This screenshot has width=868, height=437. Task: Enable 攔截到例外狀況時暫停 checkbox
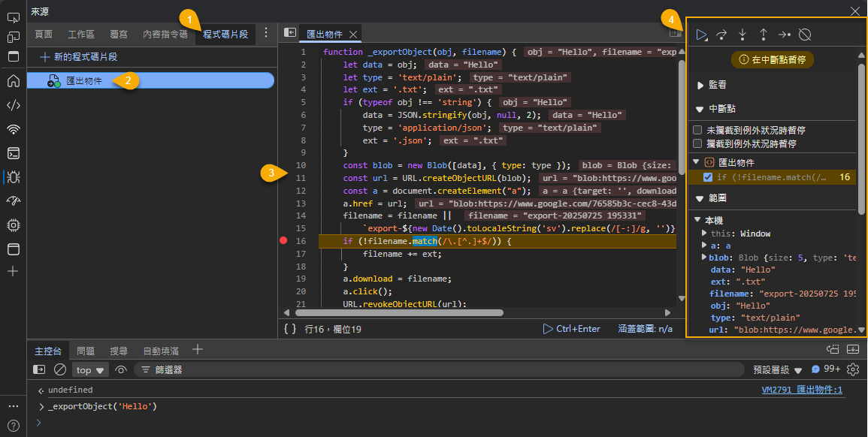pyautogui.click(x=698, y=143)
